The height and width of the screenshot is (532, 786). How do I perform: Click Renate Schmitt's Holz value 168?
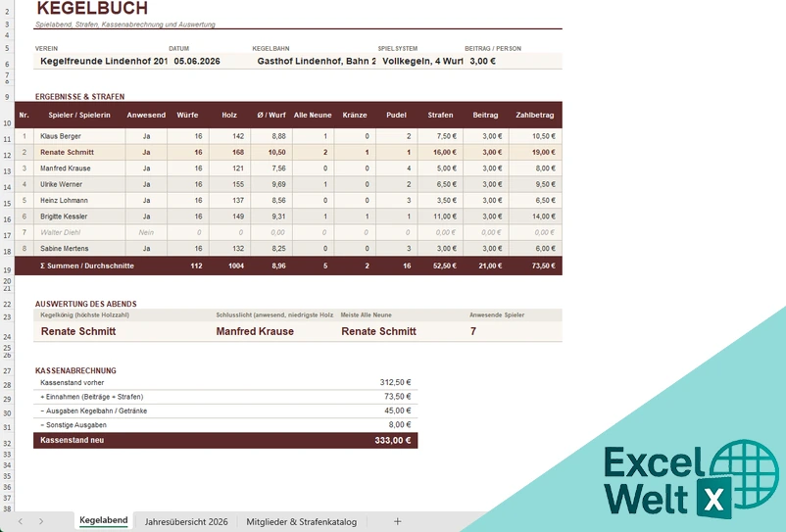tap(229, 152)
